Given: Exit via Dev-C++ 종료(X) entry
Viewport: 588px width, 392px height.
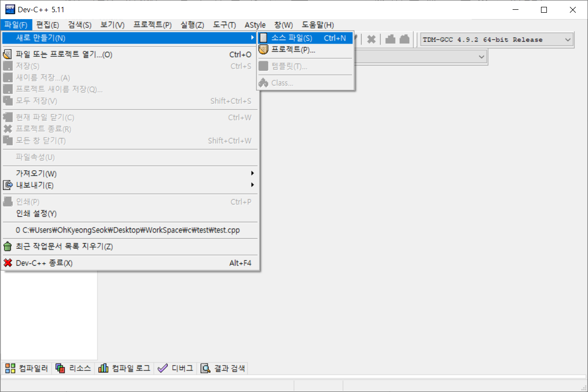Looking at the screenshot, I should tap(130, 263).
